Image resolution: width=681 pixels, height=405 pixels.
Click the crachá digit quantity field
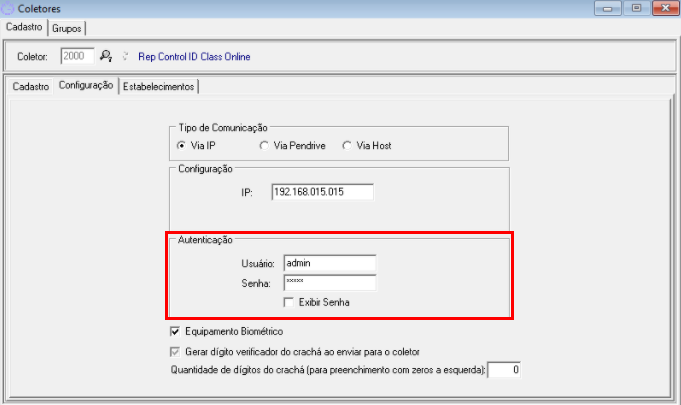tap(504, 371)
